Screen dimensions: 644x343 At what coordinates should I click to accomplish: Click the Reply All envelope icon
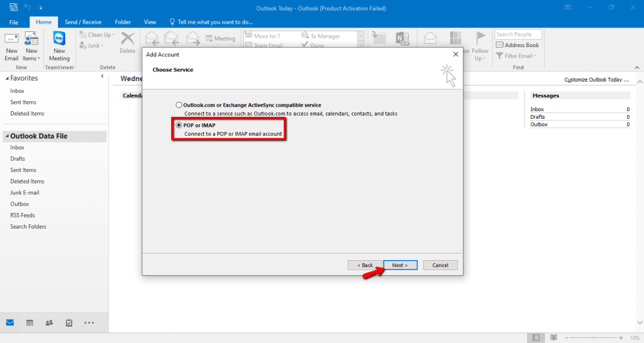click(x=171, y=38)
